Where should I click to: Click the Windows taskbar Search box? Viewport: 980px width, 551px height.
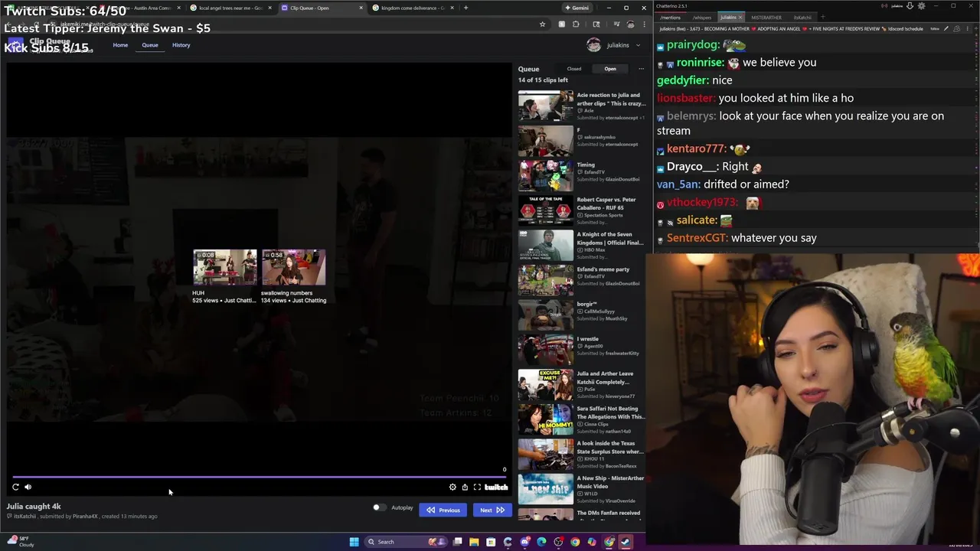point(406,542)
